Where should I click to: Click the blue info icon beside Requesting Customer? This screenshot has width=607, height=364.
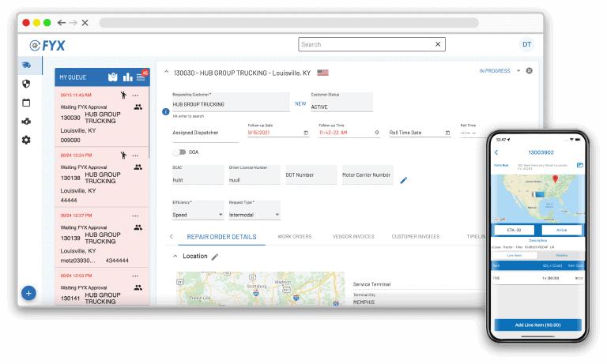click(166, 112)
